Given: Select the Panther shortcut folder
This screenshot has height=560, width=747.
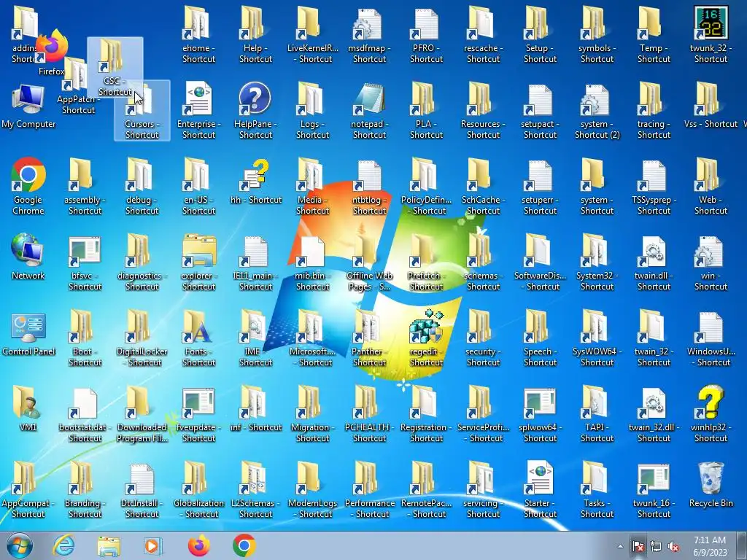Looking at the screenshot, I should (369, 338).
